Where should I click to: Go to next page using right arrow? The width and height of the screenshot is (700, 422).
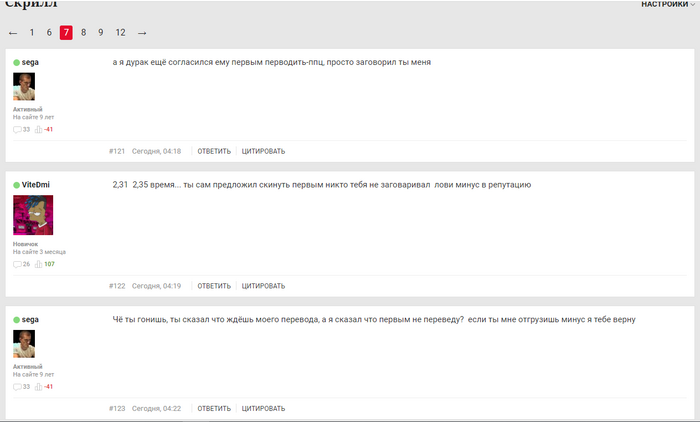(x=142, y=33)
